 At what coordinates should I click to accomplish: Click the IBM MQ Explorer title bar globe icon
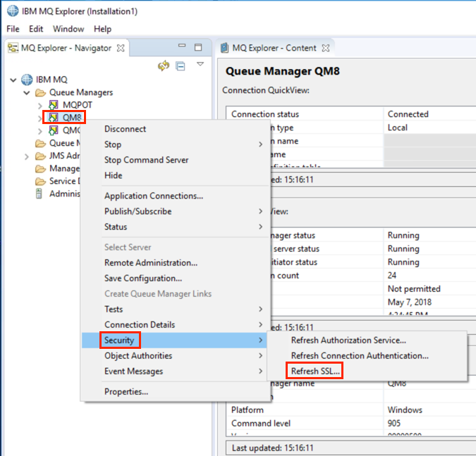(13, 11)
